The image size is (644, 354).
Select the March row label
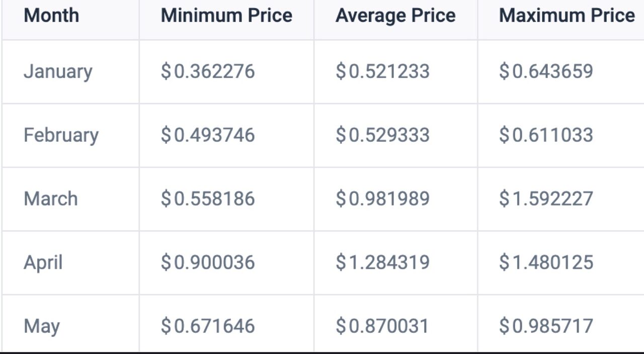[51, 199]
